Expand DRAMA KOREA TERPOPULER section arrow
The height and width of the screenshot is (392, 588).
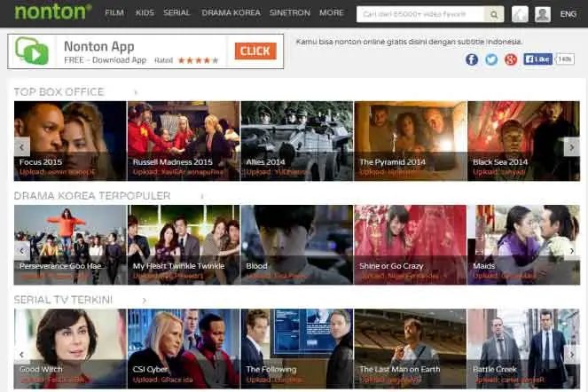(x=202, y=196)
